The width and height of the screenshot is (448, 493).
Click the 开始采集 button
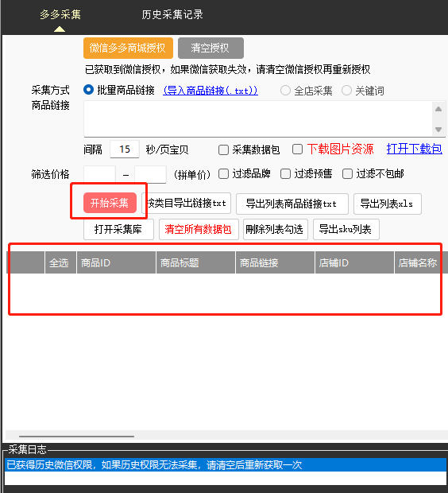(110, 203)
